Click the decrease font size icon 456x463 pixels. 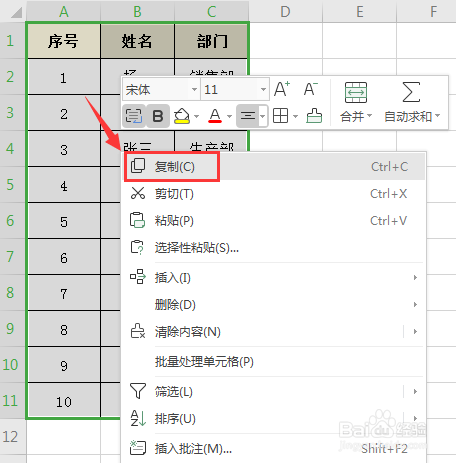(x=311, y=89)
